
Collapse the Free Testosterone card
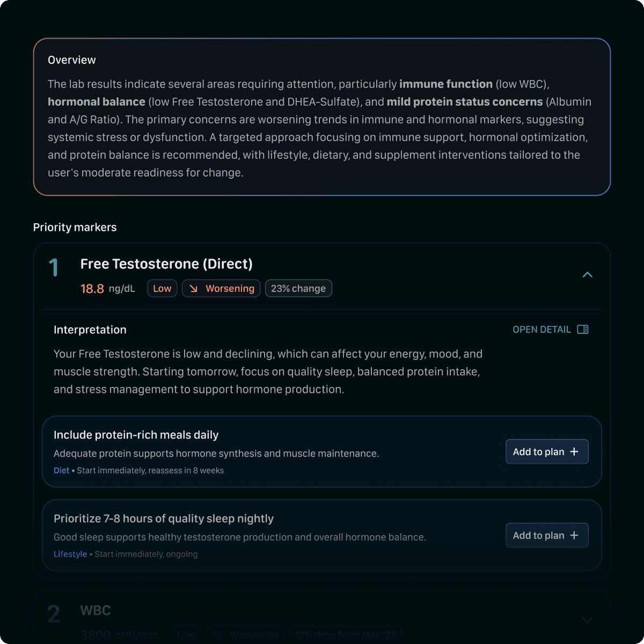(588, 275)
